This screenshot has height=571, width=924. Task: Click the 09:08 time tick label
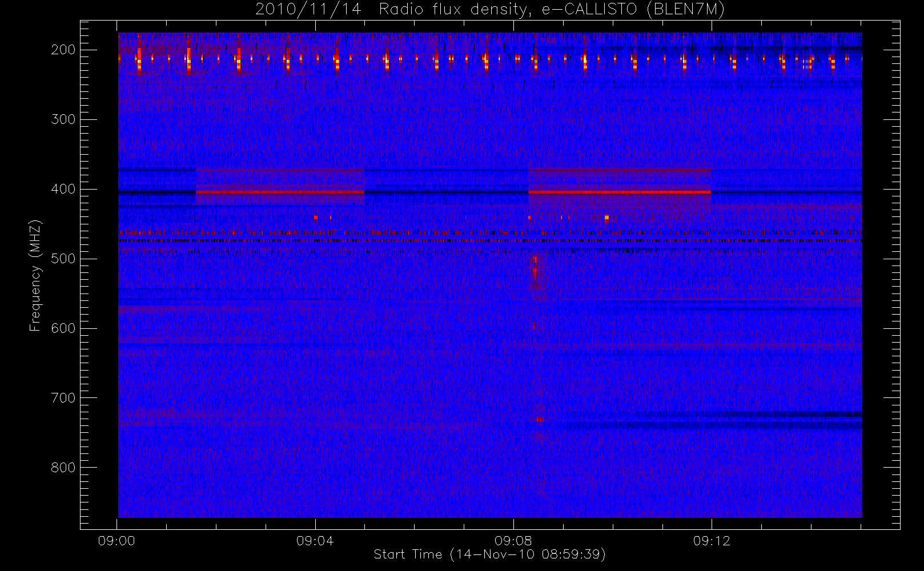[x=513, y=541]
